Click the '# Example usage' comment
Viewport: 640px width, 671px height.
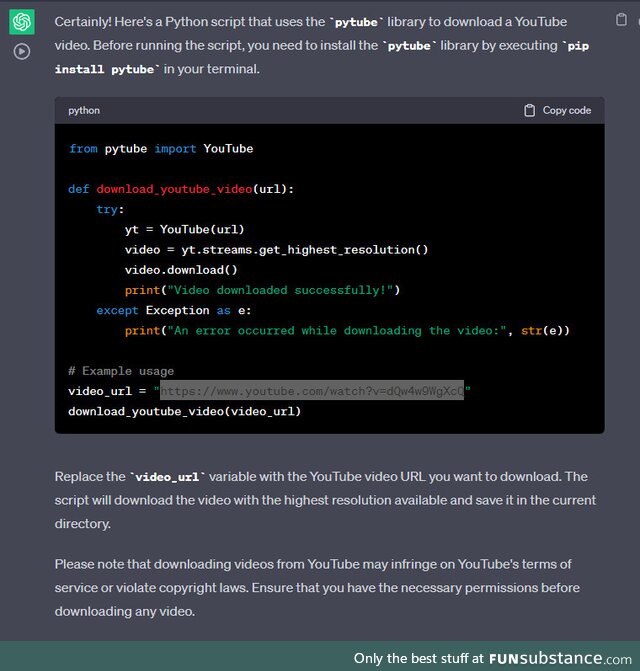point(121,371)
